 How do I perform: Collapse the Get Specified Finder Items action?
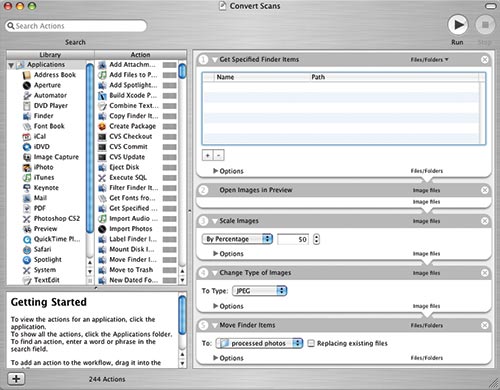214,60
